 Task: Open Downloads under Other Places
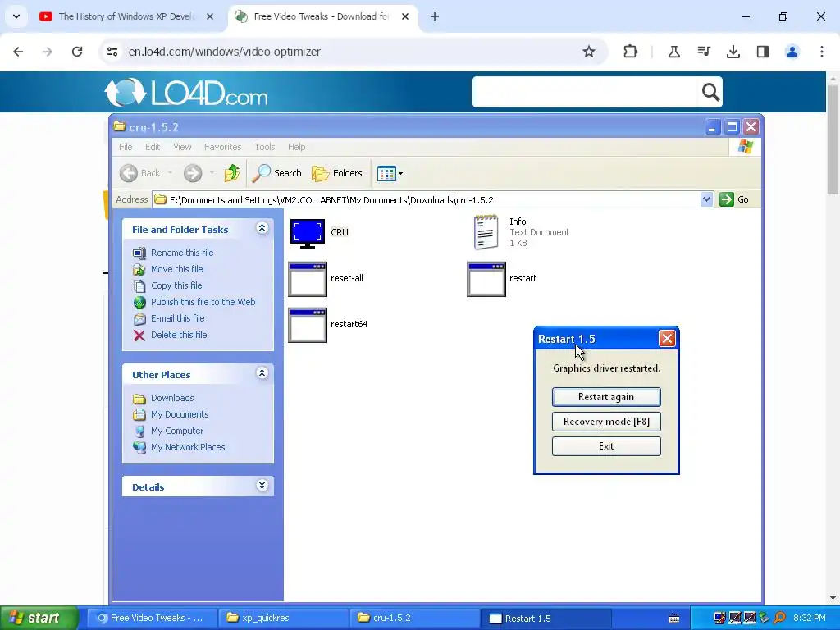pyautogui.click(x=172, y=398)
